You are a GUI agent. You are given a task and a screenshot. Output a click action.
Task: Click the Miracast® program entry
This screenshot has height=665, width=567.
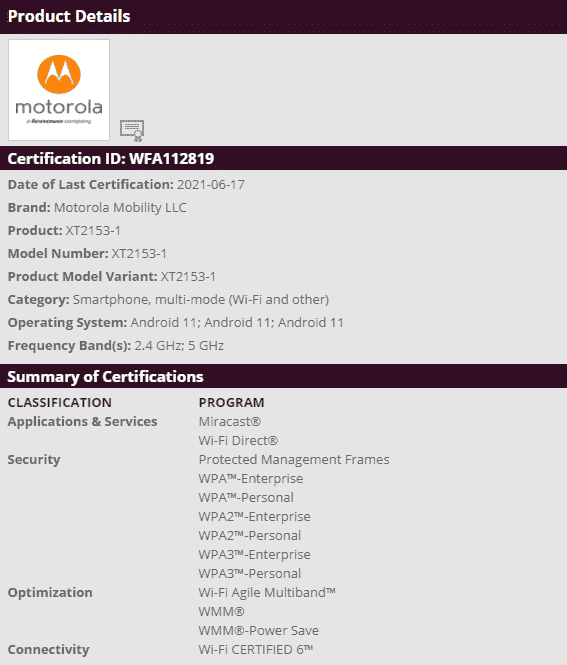pos(229,422)
